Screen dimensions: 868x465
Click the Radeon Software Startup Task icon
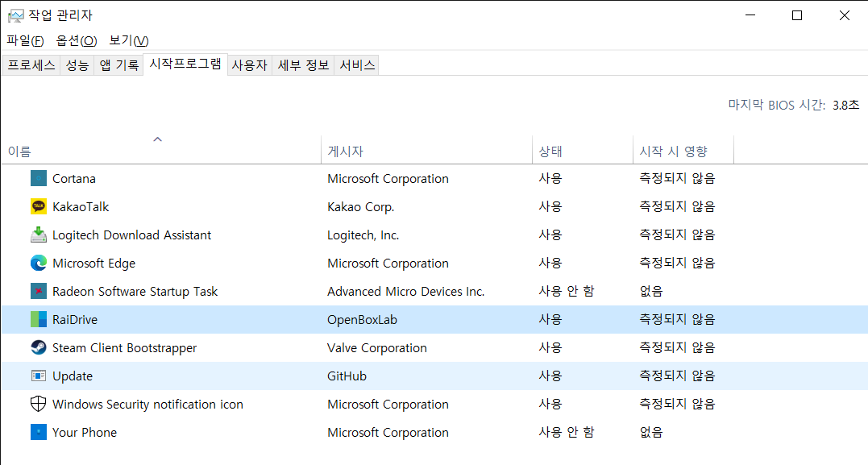point(38,291)
